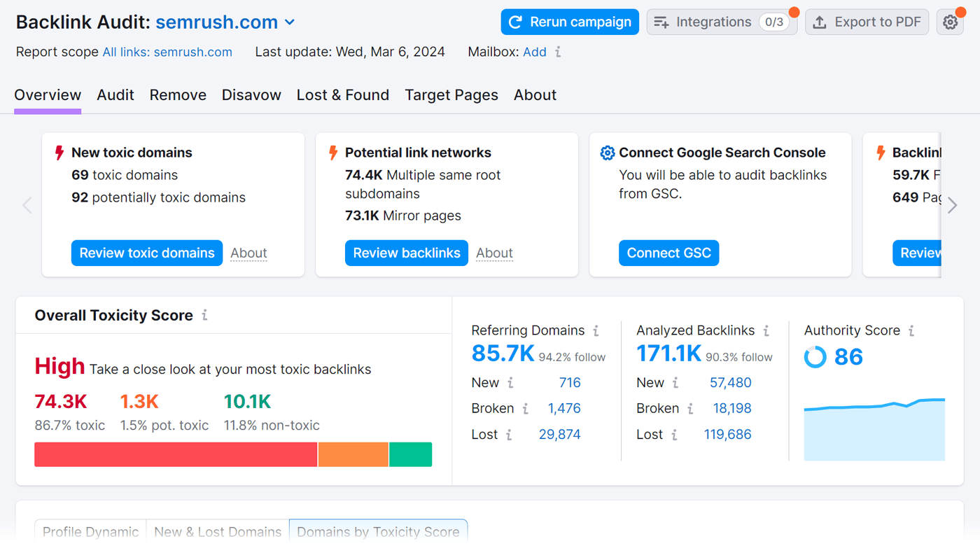Viewport: 980px width, 546px height.
Task: Click the Rerun campaign refresh icon
Action: pos(516,22)
